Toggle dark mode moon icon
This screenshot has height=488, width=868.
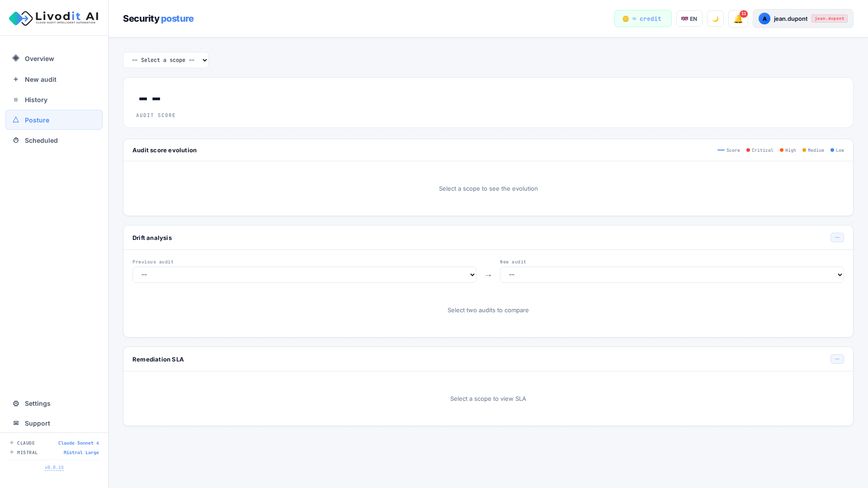715,19
